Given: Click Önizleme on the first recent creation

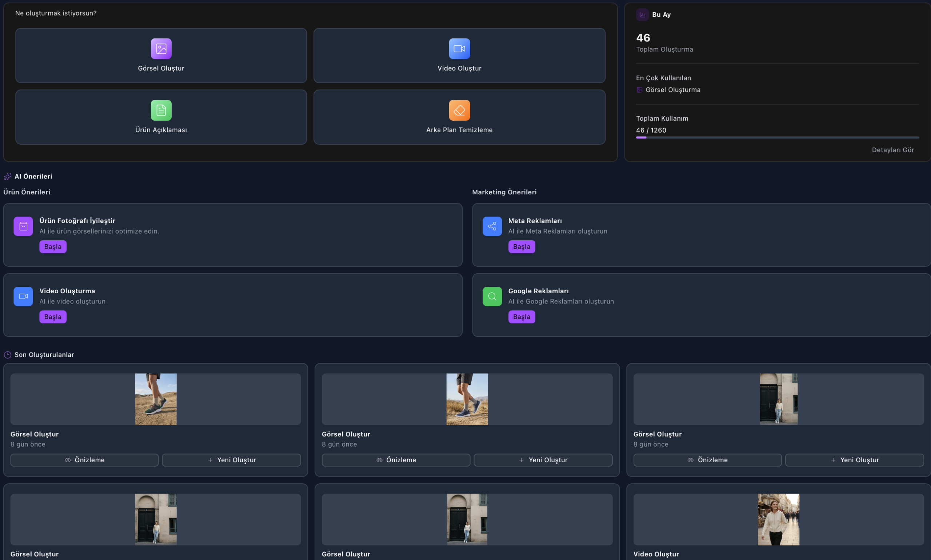Looking at the screenshot, I should tap(85, 460).
